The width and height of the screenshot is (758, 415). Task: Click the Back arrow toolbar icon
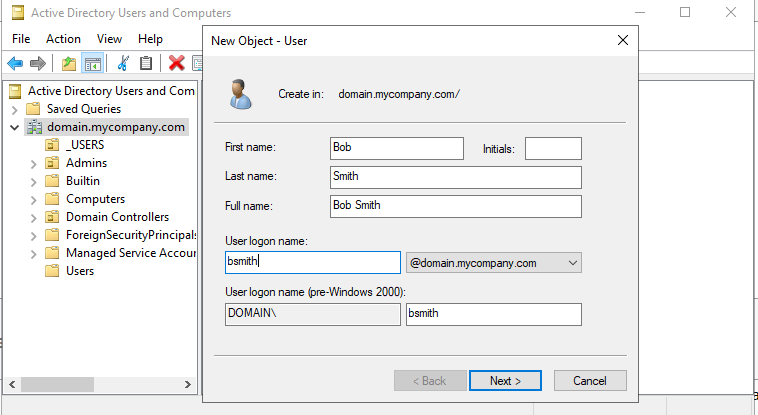coord(15,63)
